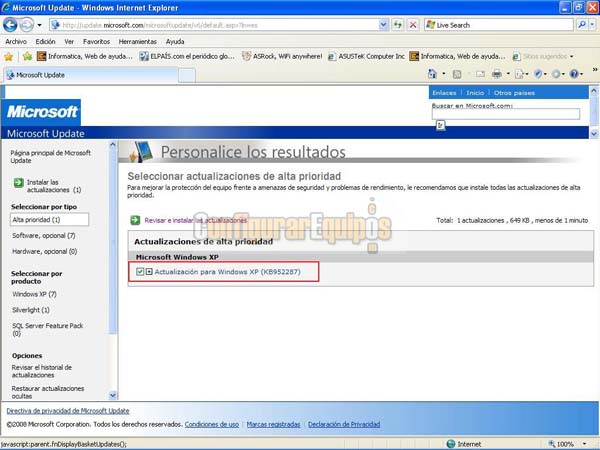Open the Ver menu

coord(69,41)
